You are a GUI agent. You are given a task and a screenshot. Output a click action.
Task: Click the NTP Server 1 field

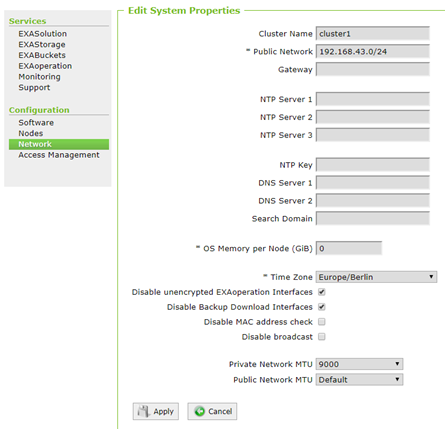pyautogui.click(x=373, y=99)
